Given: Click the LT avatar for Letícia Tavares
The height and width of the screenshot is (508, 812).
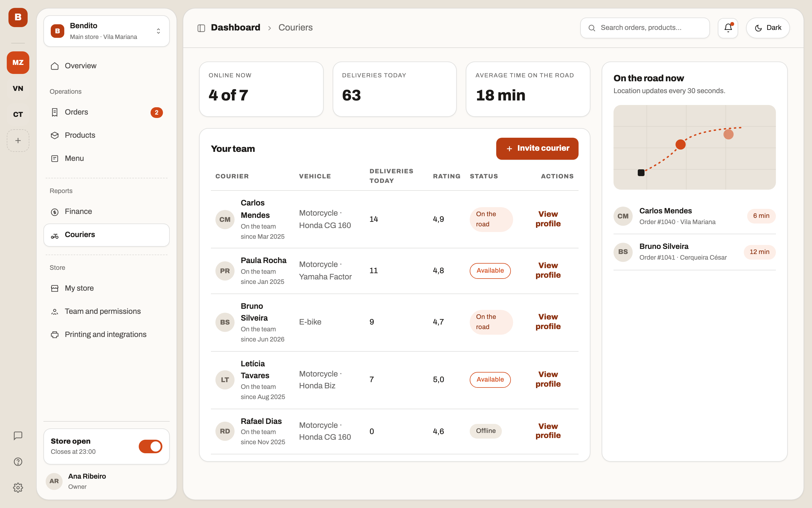Looking at the screenshot, I should [225, 380].
